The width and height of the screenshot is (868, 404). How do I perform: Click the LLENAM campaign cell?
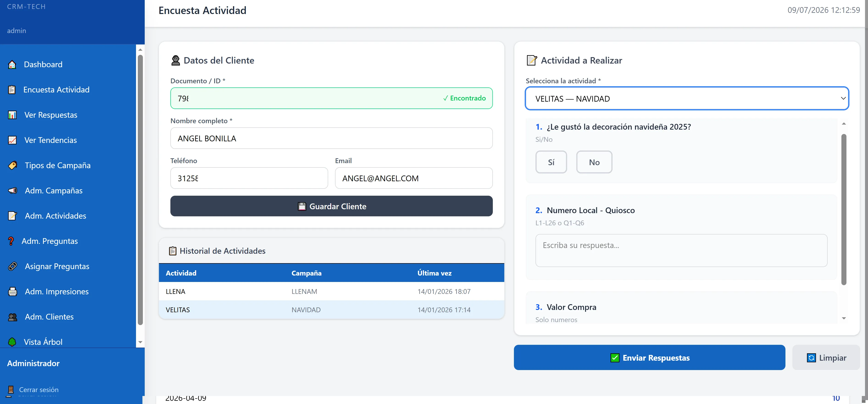[x=304, y=291]
